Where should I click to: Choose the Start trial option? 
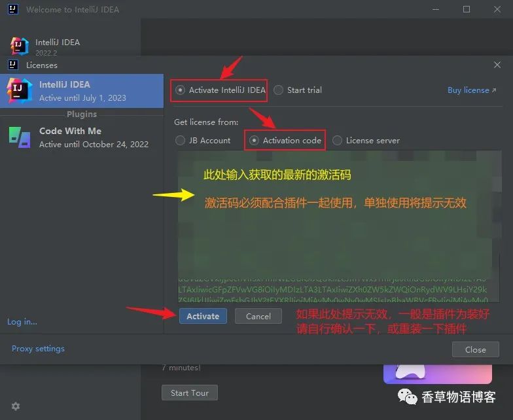(x=279, y=90)
